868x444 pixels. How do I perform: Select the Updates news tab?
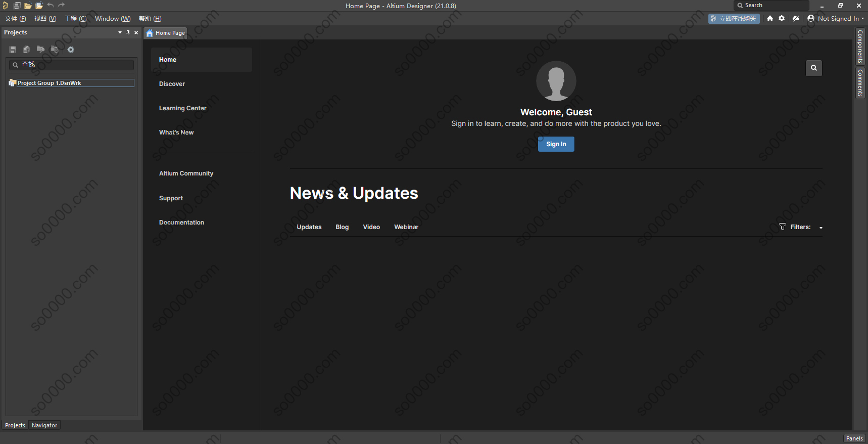pyautogui.click(x=309, y=227)
